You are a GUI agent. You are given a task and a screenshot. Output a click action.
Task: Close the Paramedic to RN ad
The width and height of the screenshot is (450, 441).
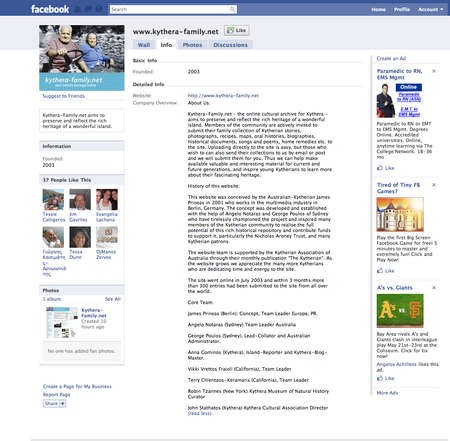[x=434, y=71]
